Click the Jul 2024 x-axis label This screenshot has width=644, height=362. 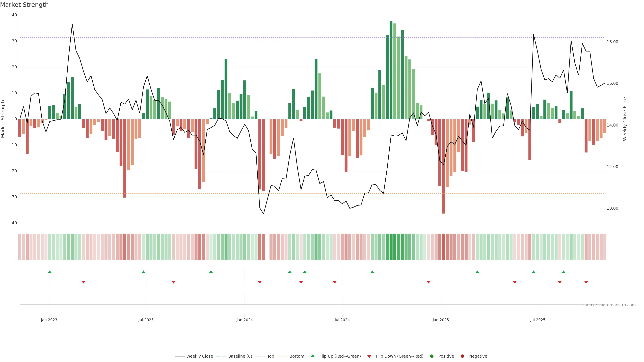[x=342, y=320]
